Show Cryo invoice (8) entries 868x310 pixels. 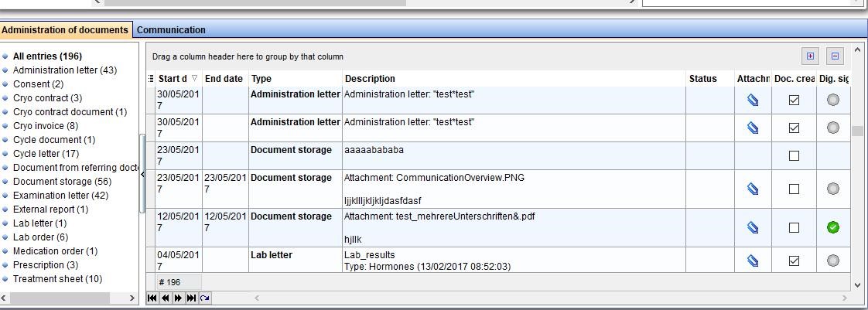[x=46, y=126]
